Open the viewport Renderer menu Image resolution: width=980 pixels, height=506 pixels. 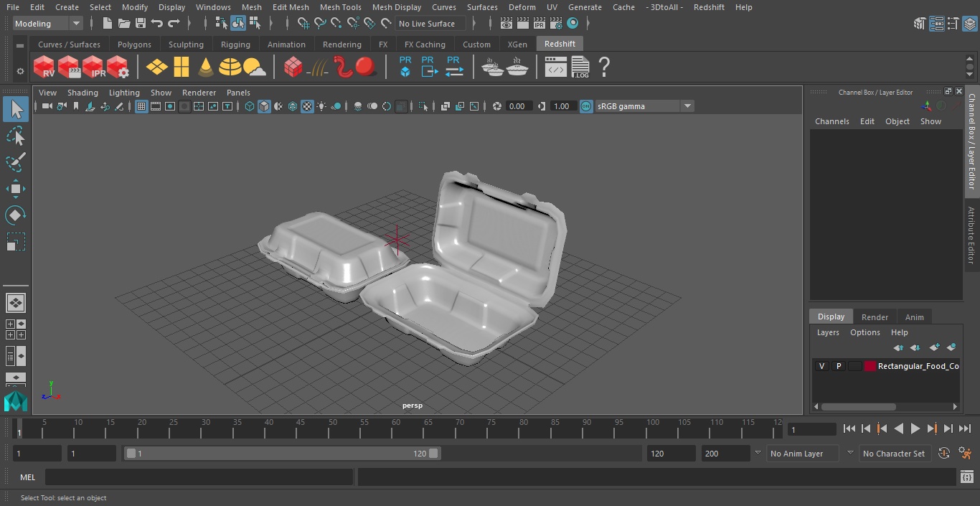(199, 93)
